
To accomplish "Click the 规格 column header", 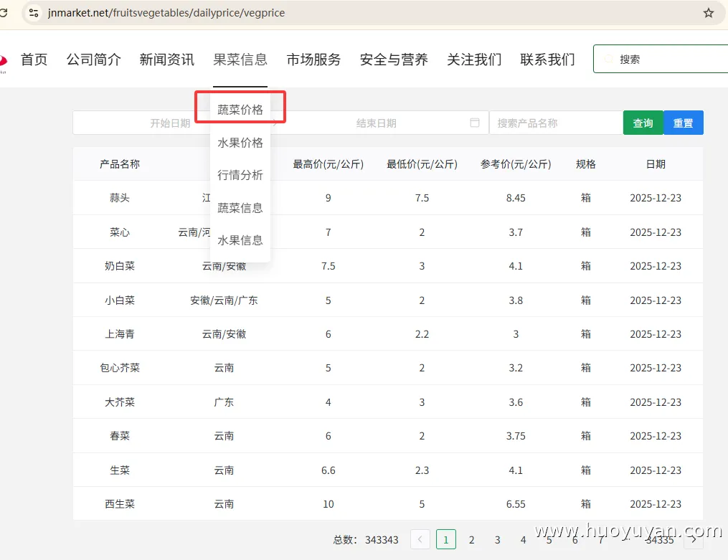I will (586, 164).
